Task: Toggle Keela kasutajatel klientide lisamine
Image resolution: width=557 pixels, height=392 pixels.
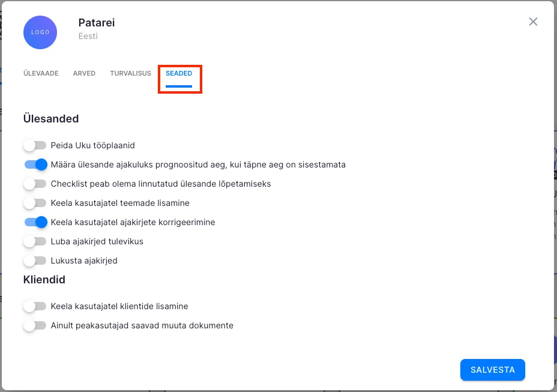Action: [x=35, y=306]
